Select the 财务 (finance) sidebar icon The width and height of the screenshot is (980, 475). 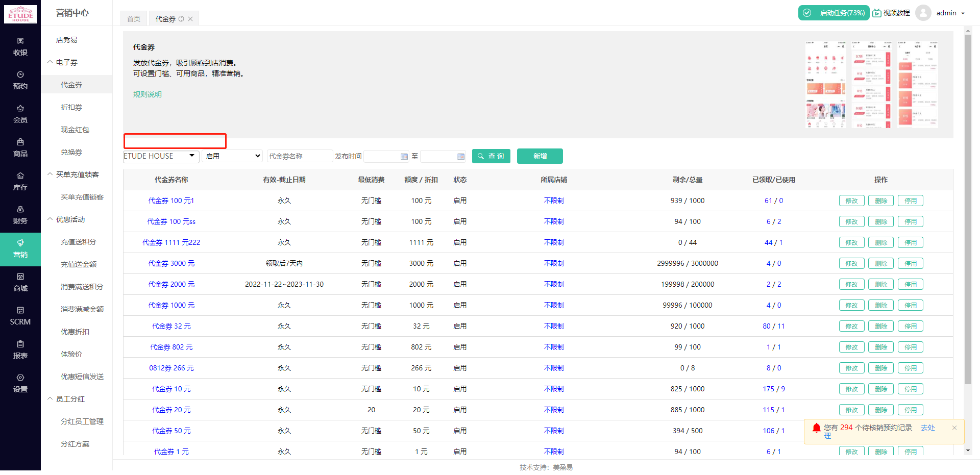(x=20, y=215)
